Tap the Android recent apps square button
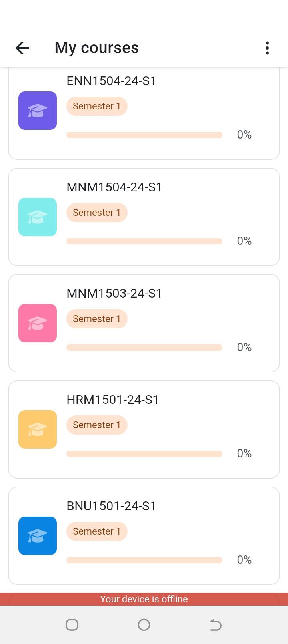This screenshot has width=288, height=644. [x=72, y=625]
